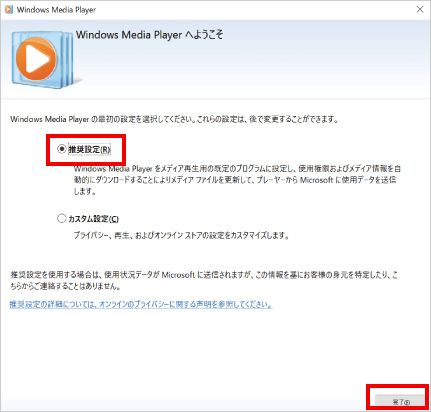Viewport: 431px width, 412px height.
Task: Click the 完了 finish button
Action: point(400,402)
